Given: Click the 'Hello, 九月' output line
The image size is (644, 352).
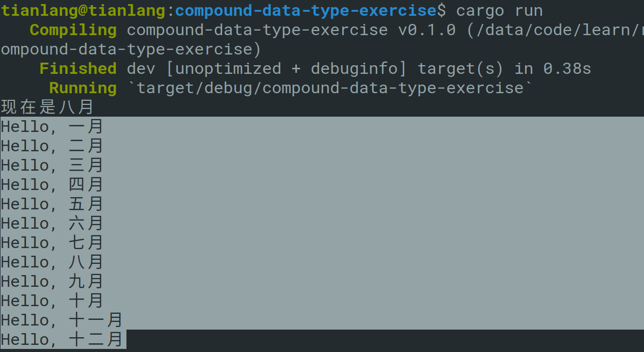Looking at the screenshot, I should click(52, 281).
